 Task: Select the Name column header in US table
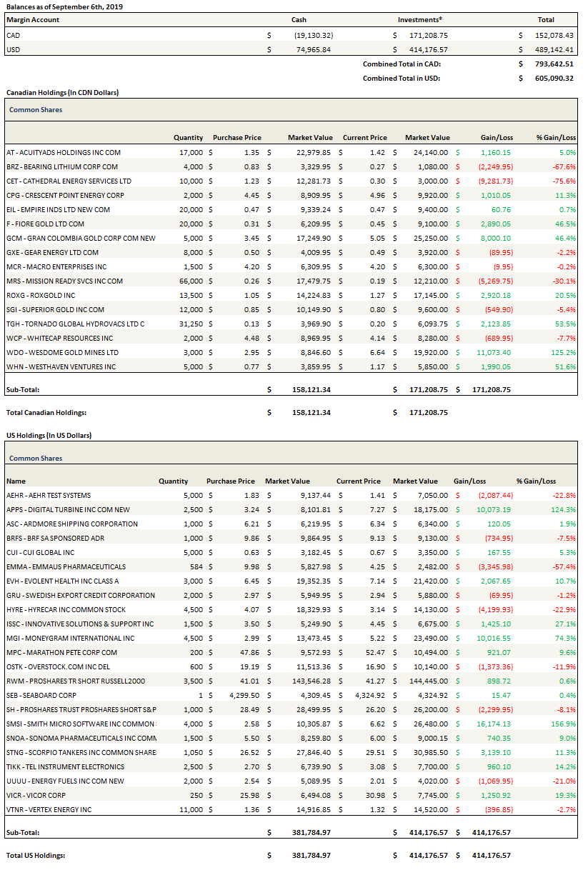click(16, 481)
